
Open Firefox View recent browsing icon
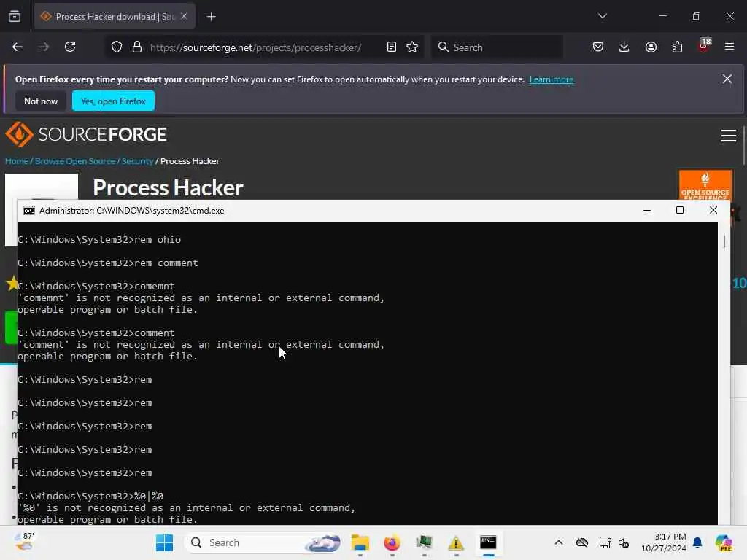[15, 17]
